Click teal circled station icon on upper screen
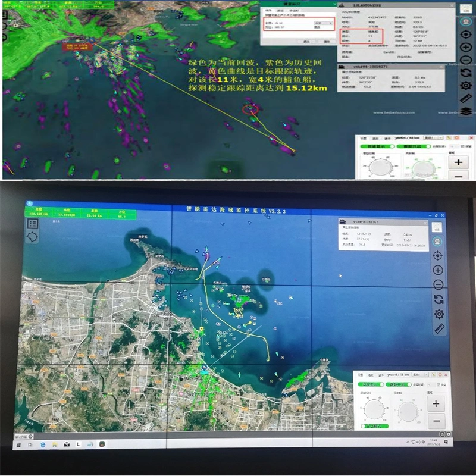Screen dimensions: 476x476 point(466,21)
